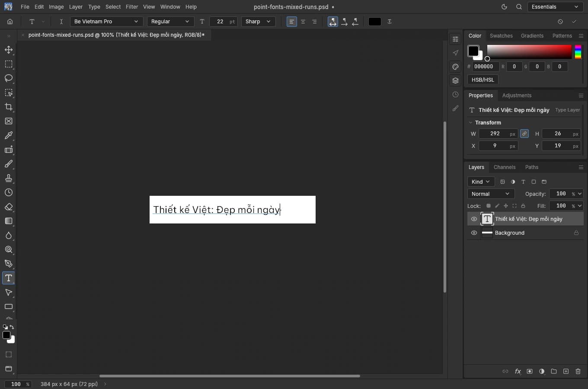Open the Layer menu
Viewport: 588px width, 389px height.
click(76, 7)
